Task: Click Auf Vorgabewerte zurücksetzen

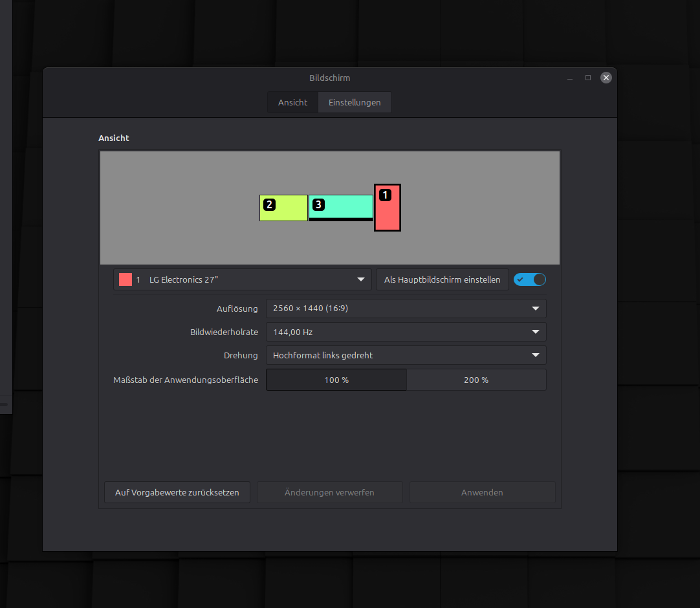Action: pyautogui.click(x=177, y=492)
